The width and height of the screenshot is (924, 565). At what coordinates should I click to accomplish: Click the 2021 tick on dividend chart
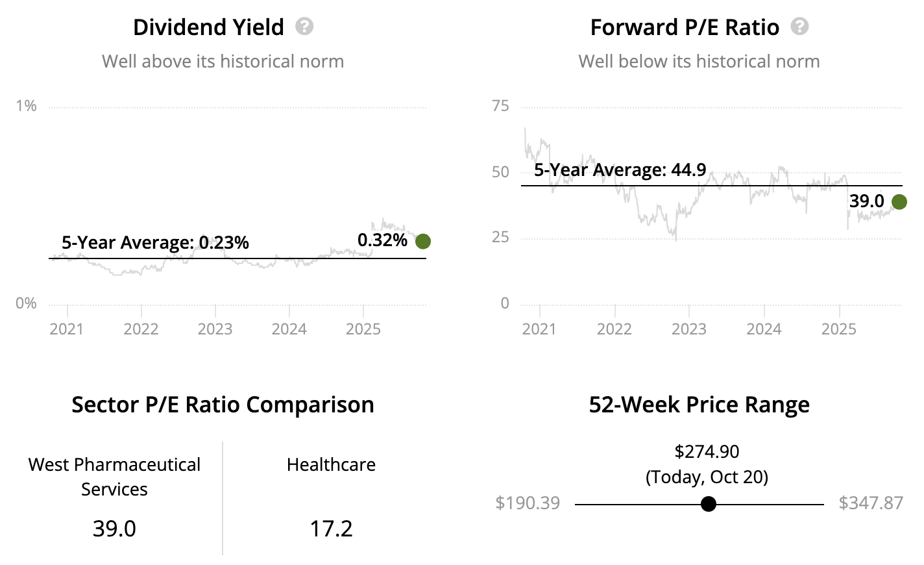tap(67, 329)
